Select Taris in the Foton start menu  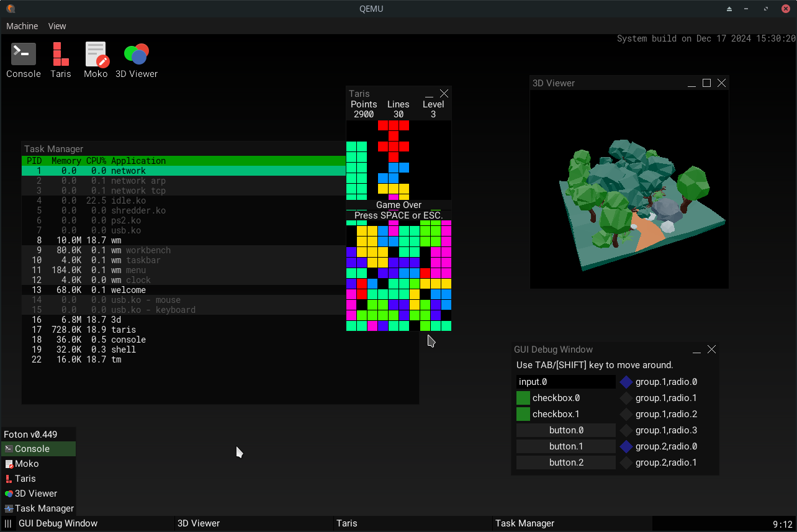tap(38, 479)
